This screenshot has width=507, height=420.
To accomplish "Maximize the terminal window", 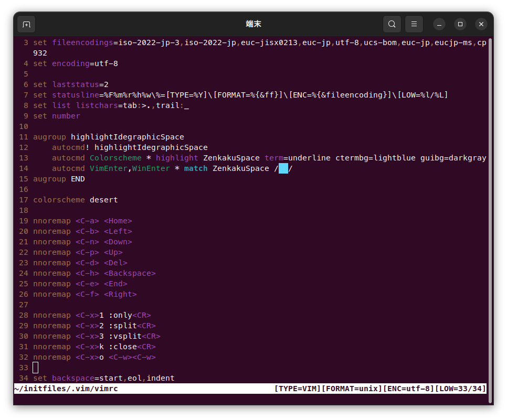I will 460,24.
